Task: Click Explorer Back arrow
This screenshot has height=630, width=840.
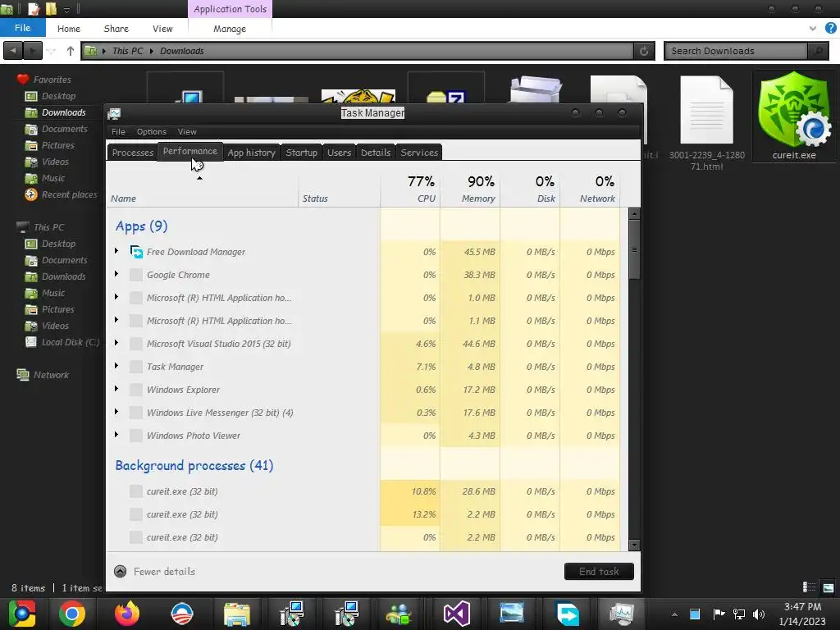Action: click(13, 51)
